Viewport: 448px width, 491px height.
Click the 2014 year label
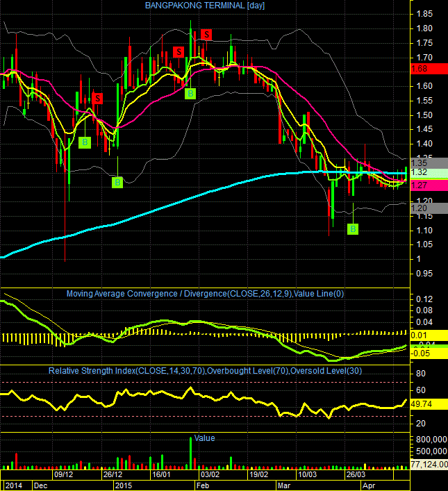pyautogui.click(x=14, y=485)
